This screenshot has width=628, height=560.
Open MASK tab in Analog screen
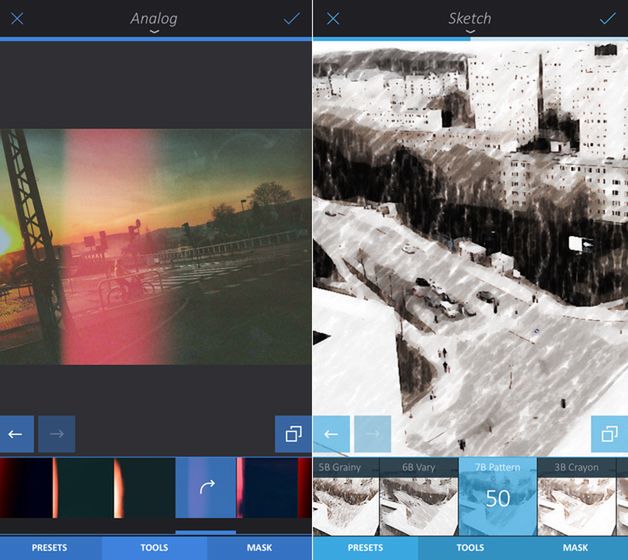coord(260,548)
